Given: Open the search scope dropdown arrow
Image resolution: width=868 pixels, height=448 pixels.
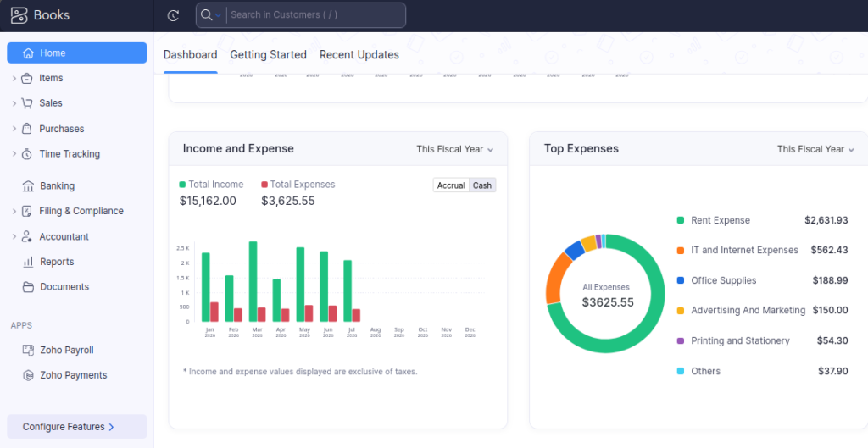Looking at the screenshot, I should (x=218, y=15).
